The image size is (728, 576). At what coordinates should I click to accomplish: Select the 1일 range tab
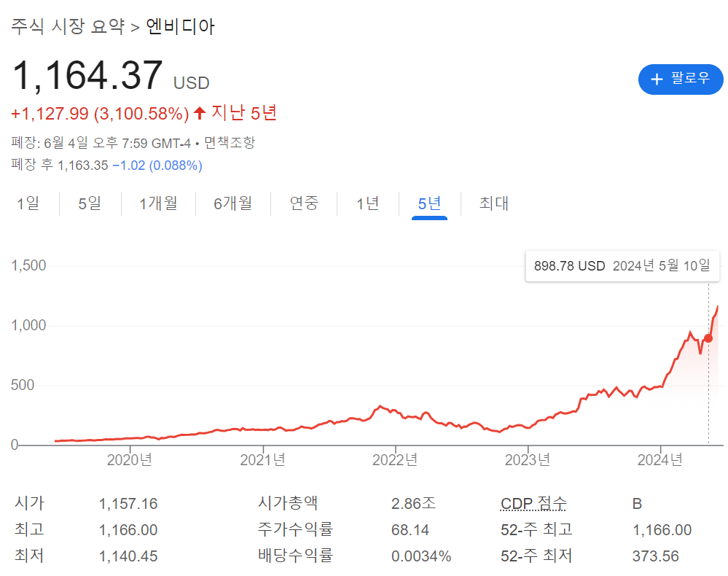pos(28,203)
